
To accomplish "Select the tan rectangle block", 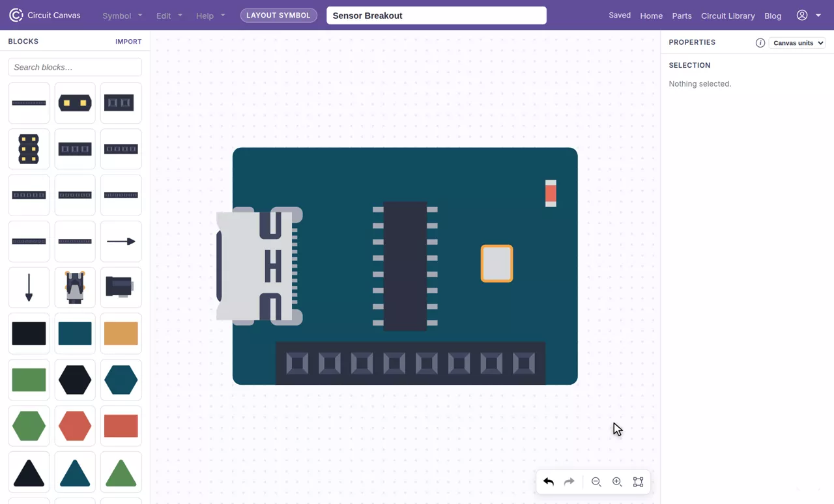I will pyautogui.click(x=121, y=333).
